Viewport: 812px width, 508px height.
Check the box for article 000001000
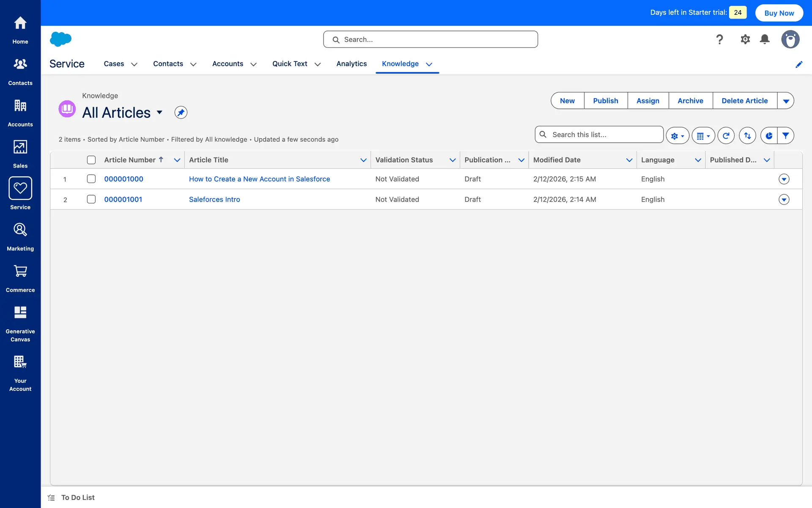[x=91, y=179]
